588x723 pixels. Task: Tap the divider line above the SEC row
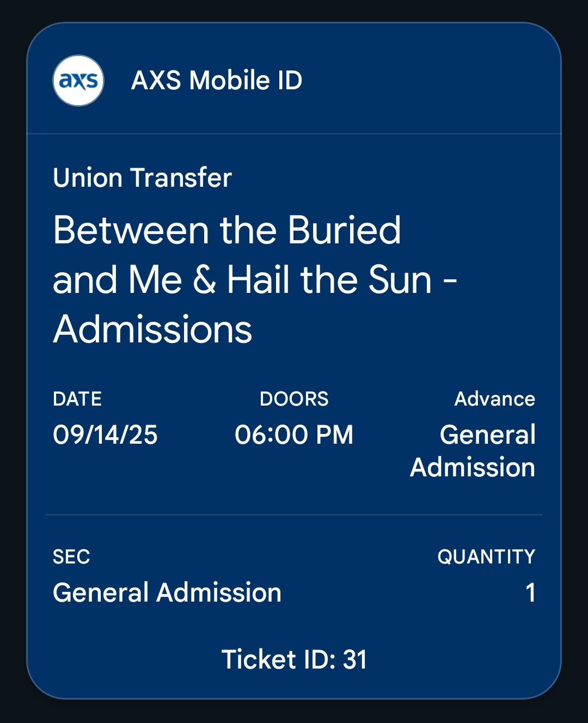(x=294, y=514)
